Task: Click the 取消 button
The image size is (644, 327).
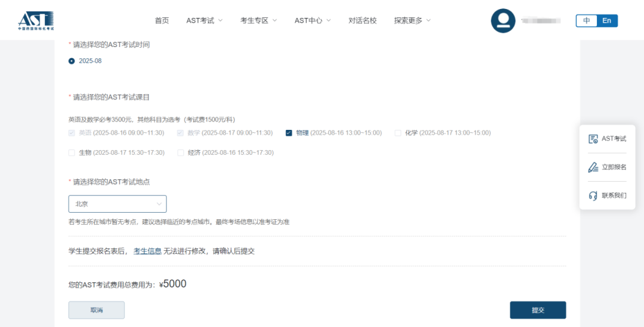Action: [97, 310]
